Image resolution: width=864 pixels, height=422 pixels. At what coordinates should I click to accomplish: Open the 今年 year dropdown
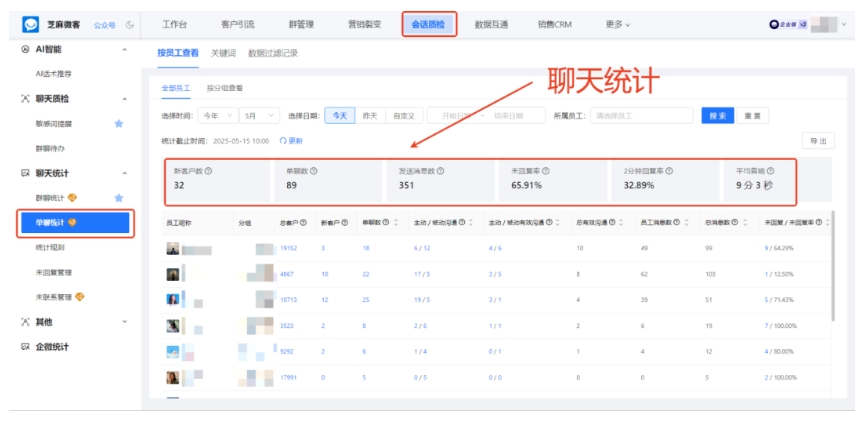coord(218,116)
